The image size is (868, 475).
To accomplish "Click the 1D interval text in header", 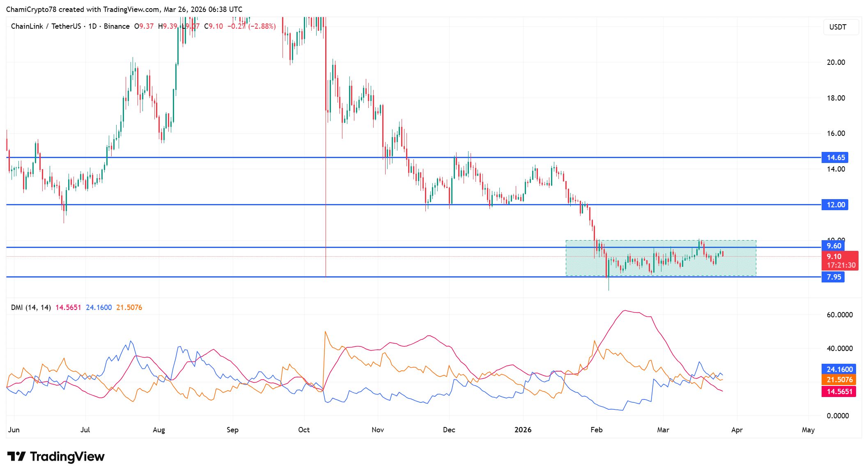I will click(92, 26).
